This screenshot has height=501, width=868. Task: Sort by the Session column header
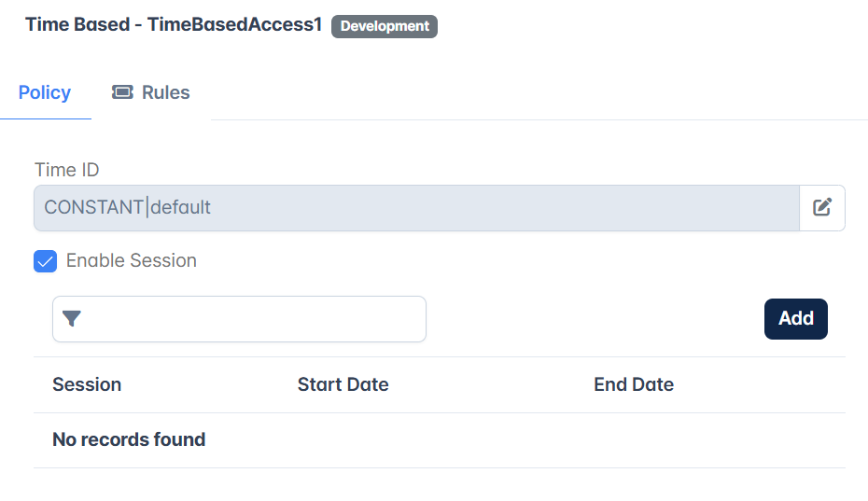coord(87,384)
